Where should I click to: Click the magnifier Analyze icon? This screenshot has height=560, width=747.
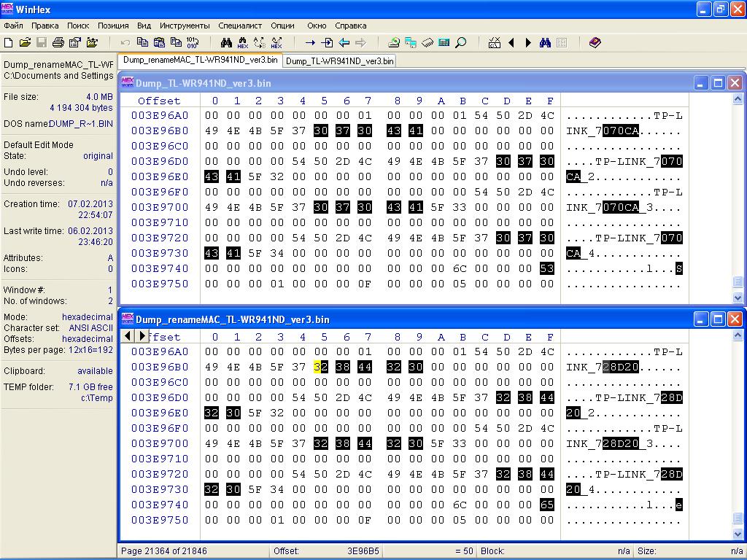coord(461,43)
